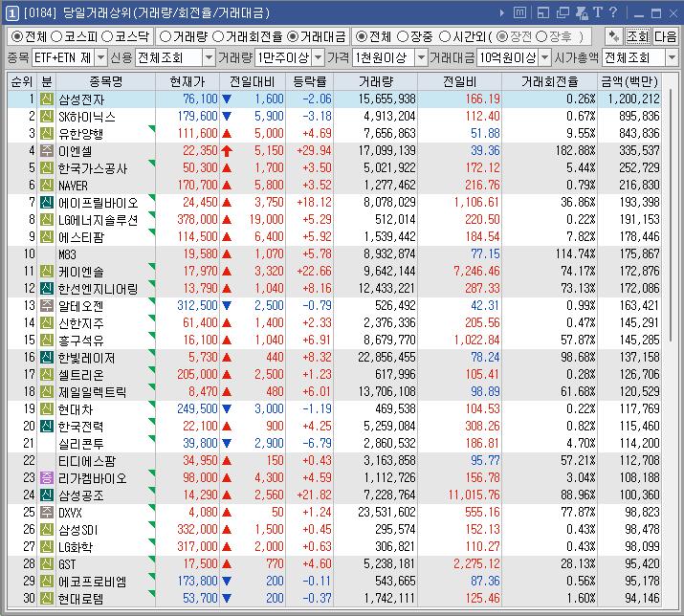Click the small arrow icon in title bar
Image resolution: width=684 pixels, height=616 pixels.
[x=502, y=13]
